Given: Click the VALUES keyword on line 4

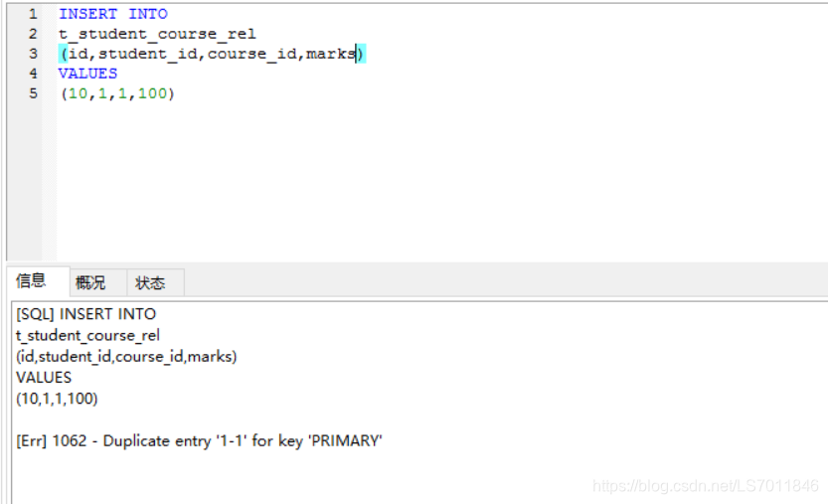Looking at the screenshot, I should coord(87,74).
